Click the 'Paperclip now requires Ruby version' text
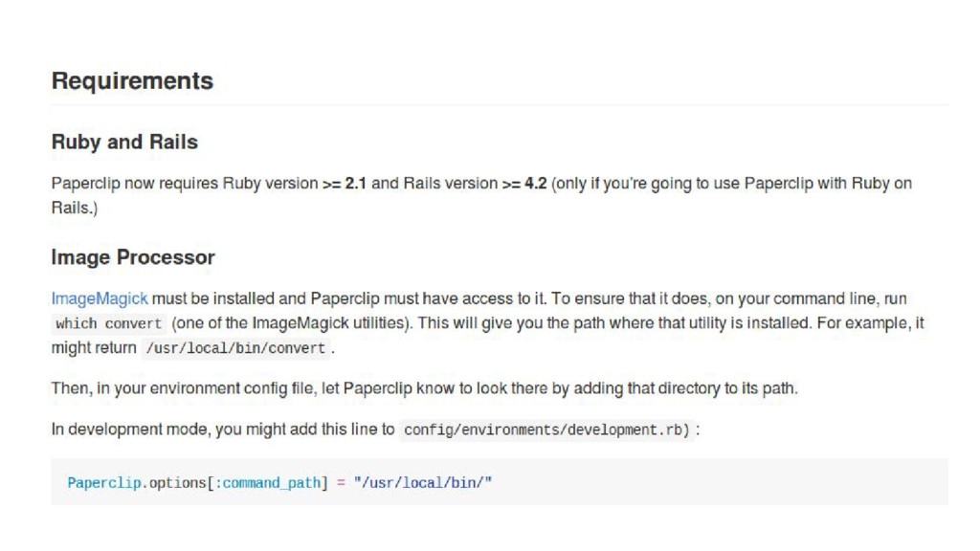The height and width of the screenshot is (551, 980). [x=185, y=184]
